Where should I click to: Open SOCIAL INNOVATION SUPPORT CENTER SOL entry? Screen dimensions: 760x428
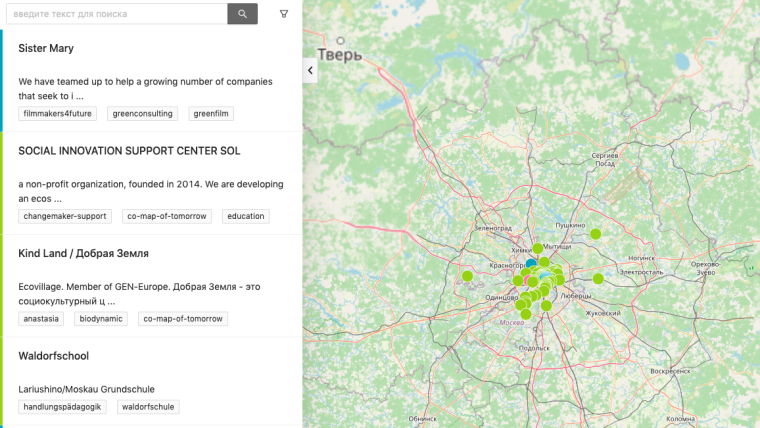[x=129, y=151]
